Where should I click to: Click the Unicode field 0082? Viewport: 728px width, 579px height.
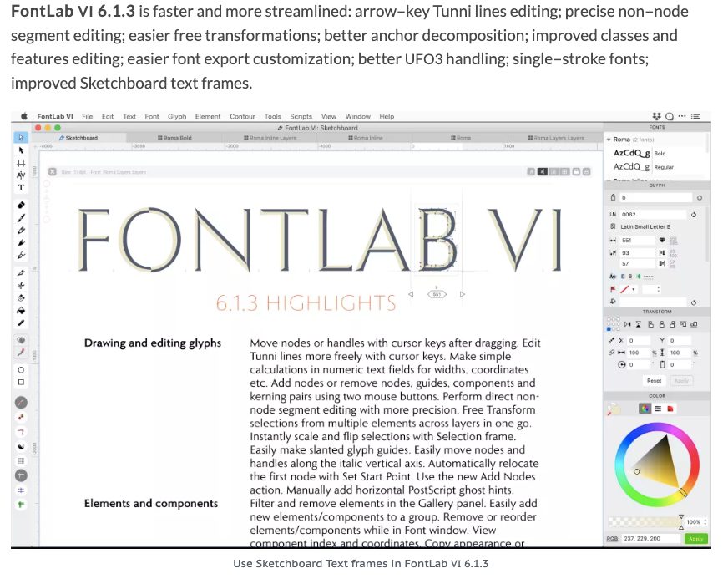[653, 215]
